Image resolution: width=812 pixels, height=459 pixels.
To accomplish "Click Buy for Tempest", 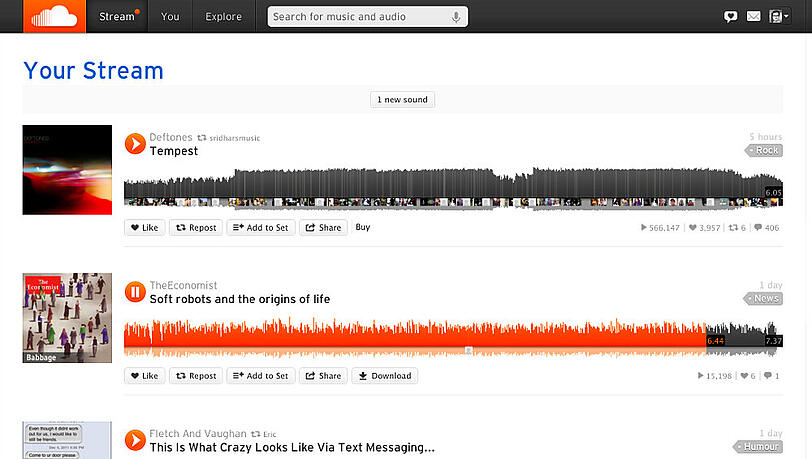I will (x=362, y=227).
